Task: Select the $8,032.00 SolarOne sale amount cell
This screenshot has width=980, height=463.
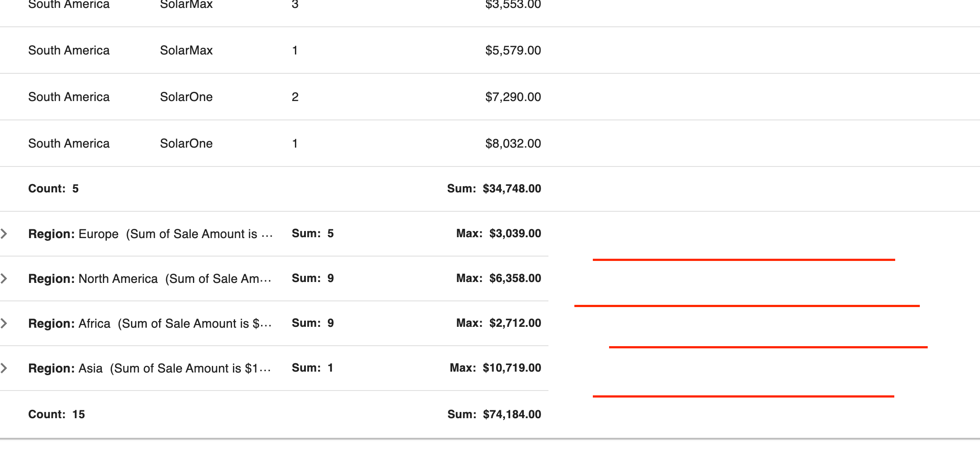Action: point(513,143)
